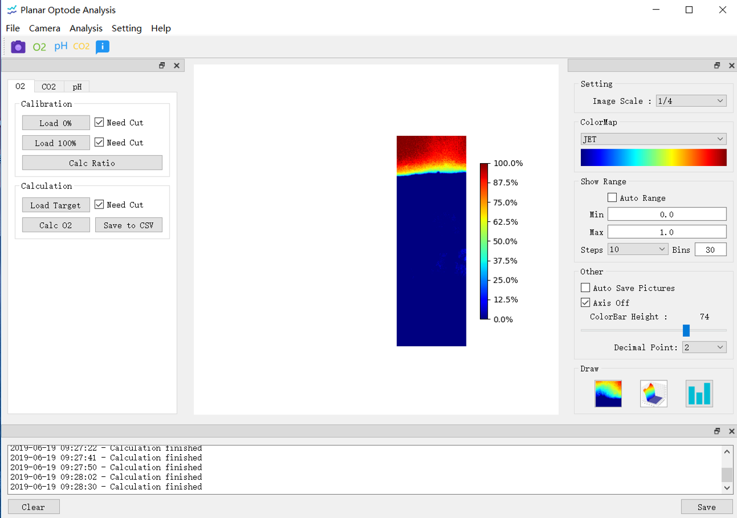Open the Steps dropdown
Image resolution: width=738 pixels, height=518 pixels.
coord(637,249)
